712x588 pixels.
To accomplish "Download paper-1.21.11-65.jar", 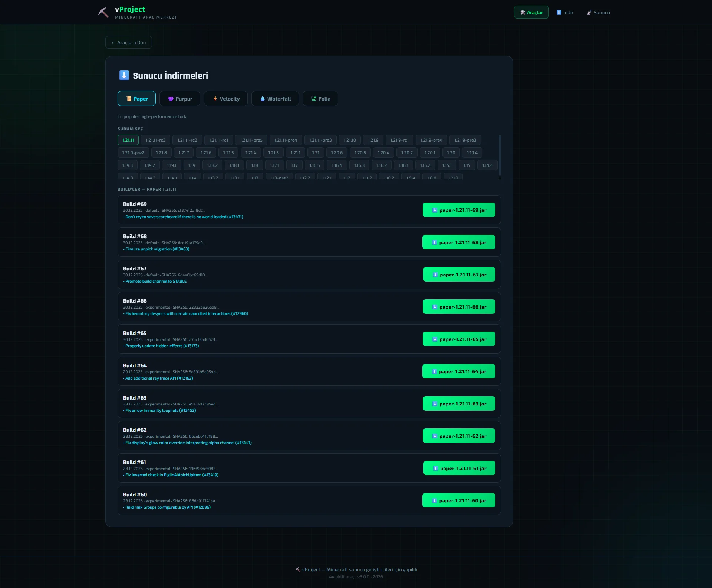I will [459, 339].
